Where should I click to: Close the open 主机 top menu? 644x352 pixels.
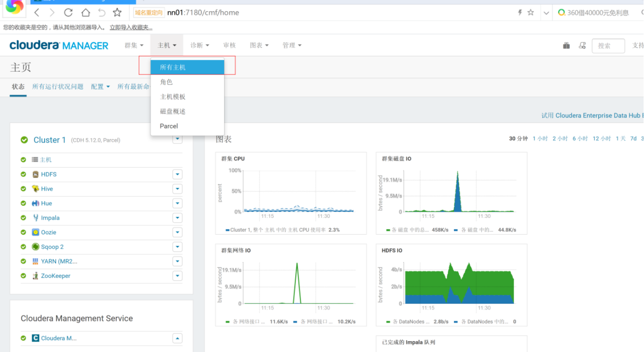click(x=167, y=45)
